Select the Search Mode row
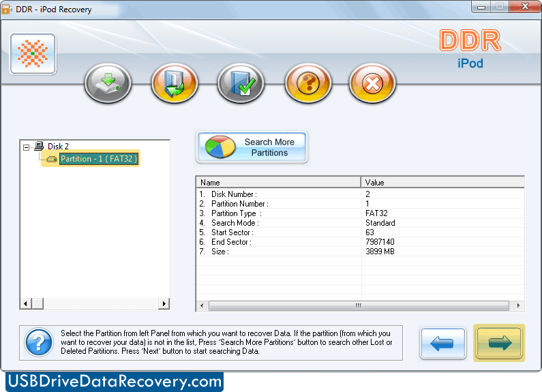The width and height of the screenshot is (542, 392). (360, 223)
